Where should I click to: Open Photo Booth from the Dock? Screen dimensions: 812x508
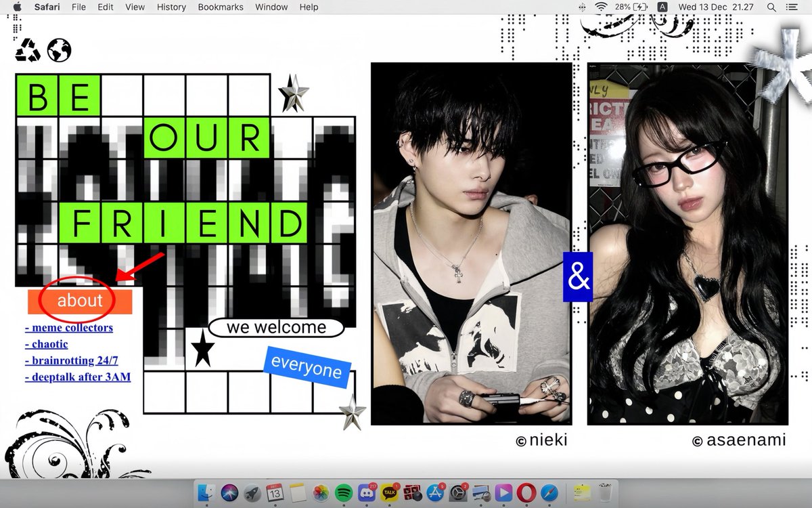pos(413,492)
